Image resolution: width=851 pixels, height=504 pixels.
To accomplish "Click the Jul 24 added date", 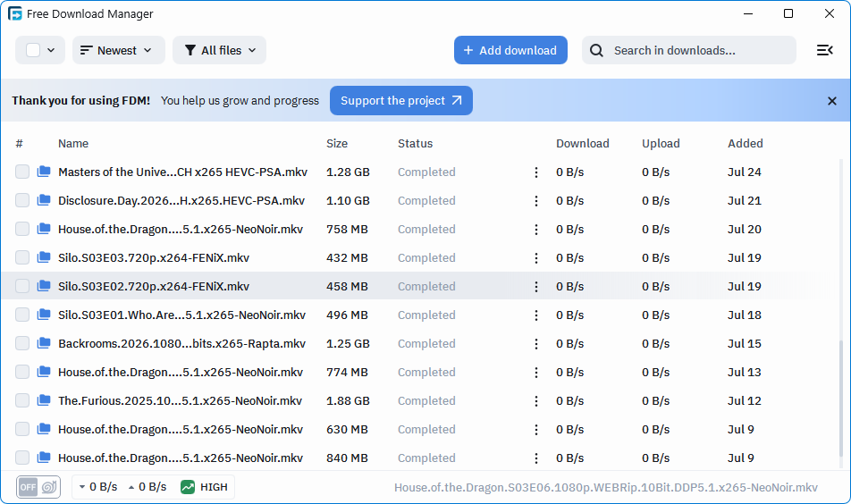I will pyautogui.click(x=744, y=172).
